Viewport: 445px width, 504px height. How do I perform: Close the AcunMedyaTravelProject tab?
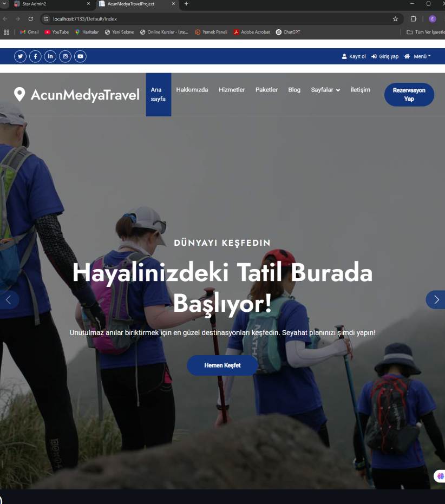coord(173,4)
